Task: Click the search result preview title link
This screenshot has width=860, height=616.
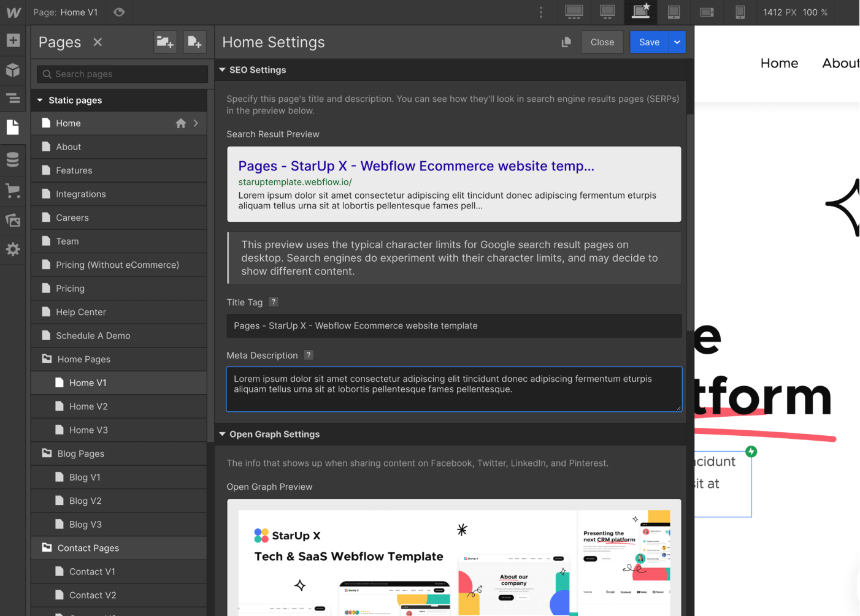Action: pyautogui.click(x=416, y=166)
